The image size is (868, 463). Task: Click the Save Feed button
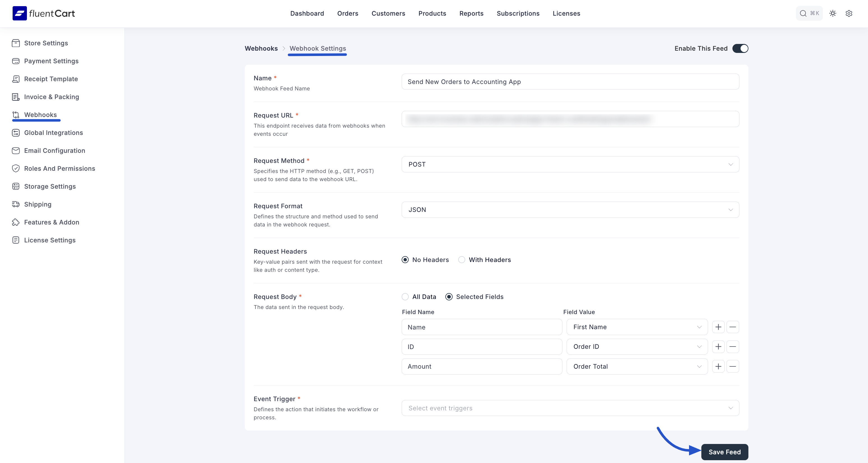pyautogui.click(x=725, y=452)
